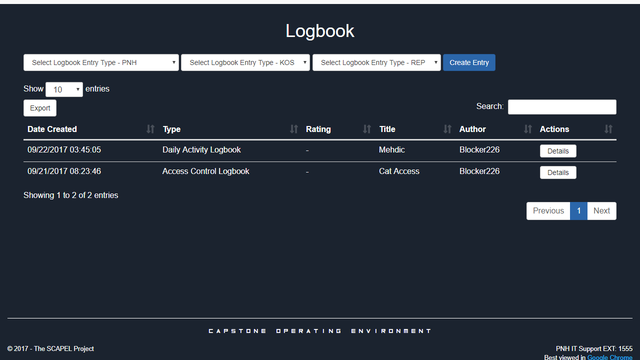
Task: Click the Access Control Logbook type cell
Action: click(206, 171)
